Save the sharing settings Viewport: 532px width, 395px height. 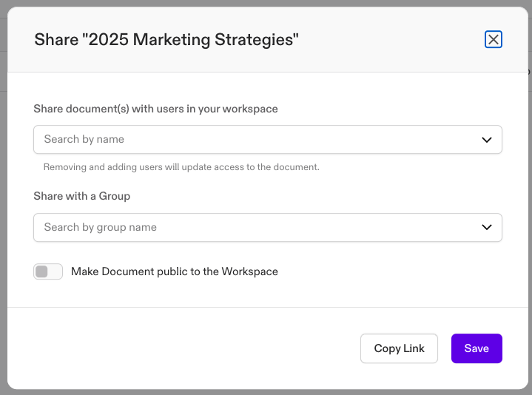click(x=477, y=348)
